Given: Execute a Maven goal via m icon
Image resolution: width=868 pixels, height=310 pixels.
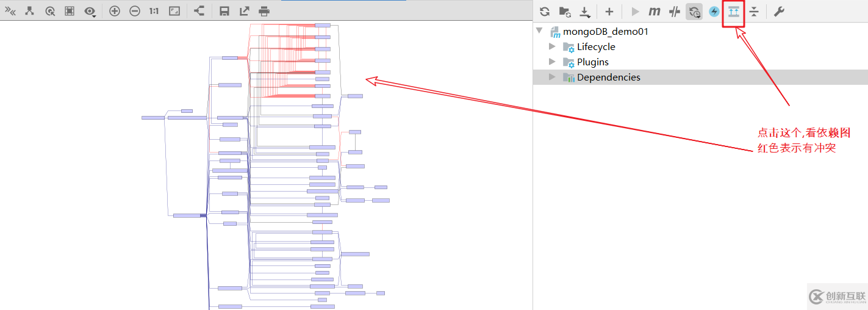Looking at the screenshot, I should 655,12.
